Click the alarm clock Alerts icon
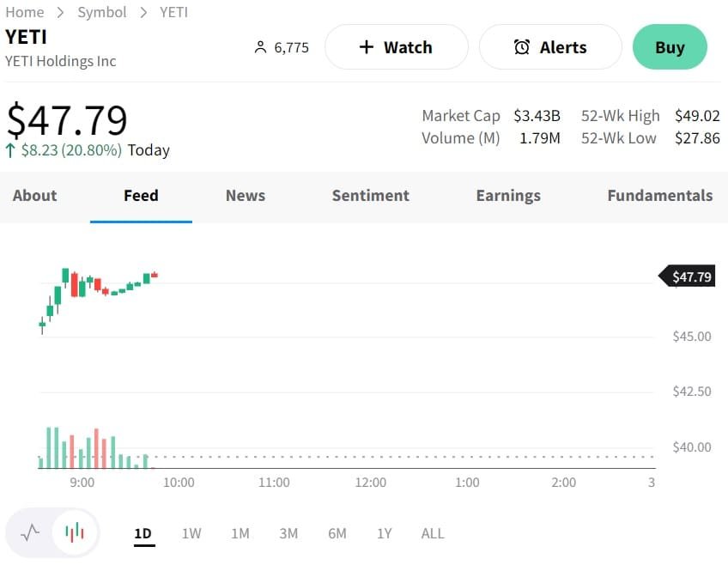The width and height of the screenshot is (728, 565). [x=521, y=47]
